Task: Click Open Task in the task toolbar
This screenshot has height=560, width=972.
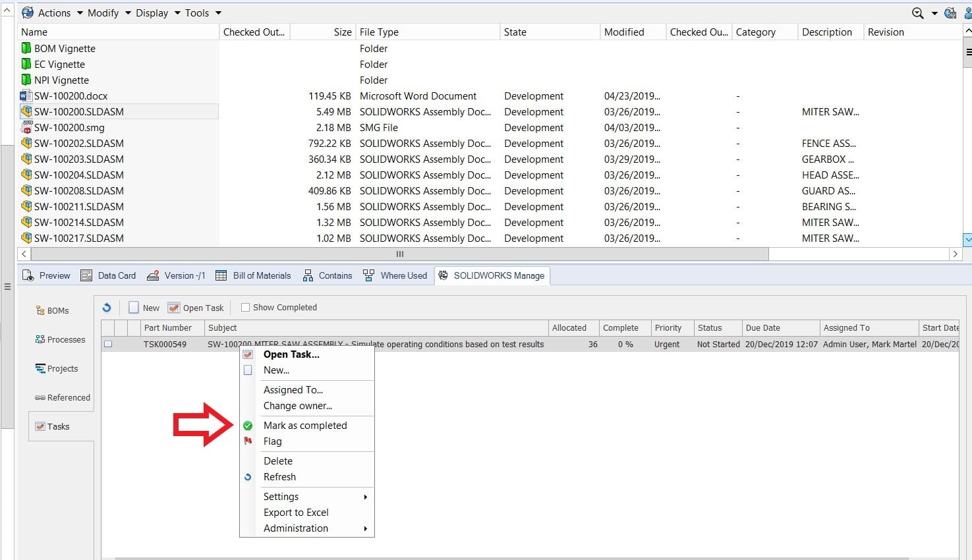Action: pyautogui.click(x=196, y=308)
